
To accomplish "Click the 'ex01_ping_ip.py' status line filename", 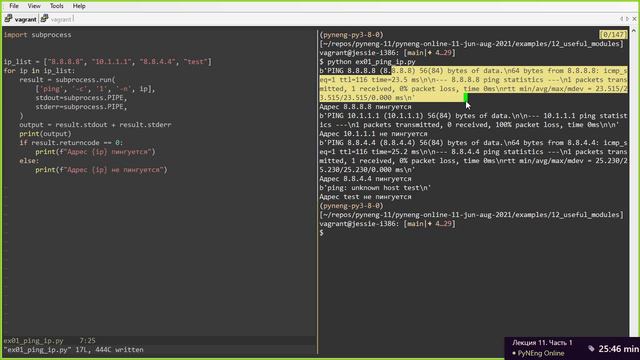I will (33, 340).
